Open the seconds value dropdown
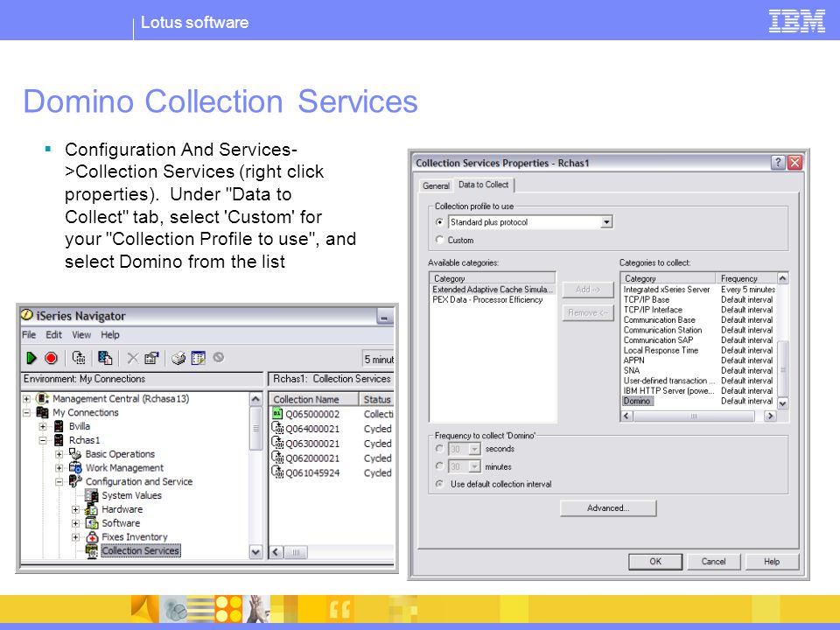Screen dimensions: 840x630 coord(474,449)
